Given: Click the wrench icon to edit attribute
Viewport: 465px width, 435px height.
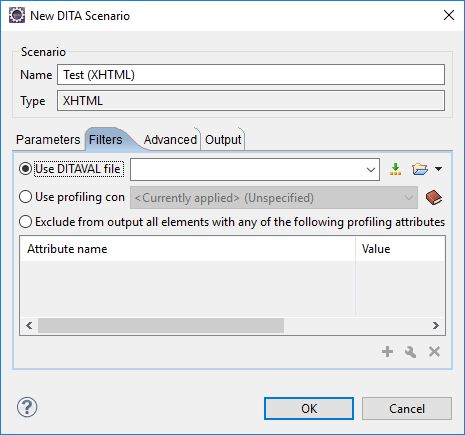Looking at the screenshot, I should pyautogui.click(x=410, y=352).
